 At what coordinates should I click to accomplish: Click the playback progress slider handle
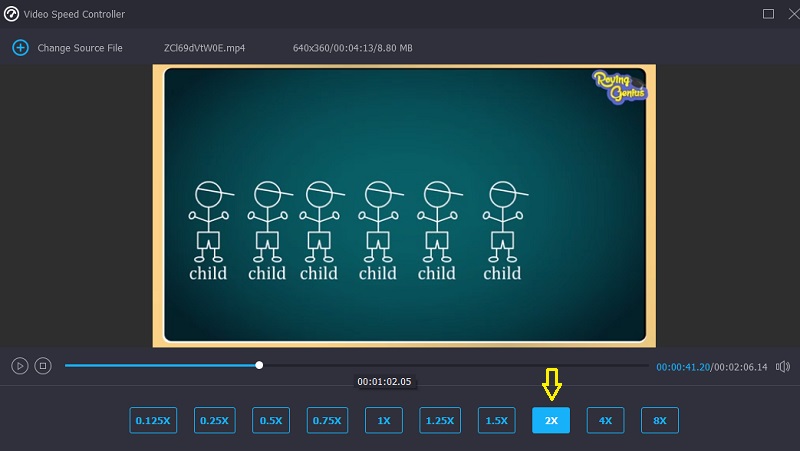pos(259,366)
